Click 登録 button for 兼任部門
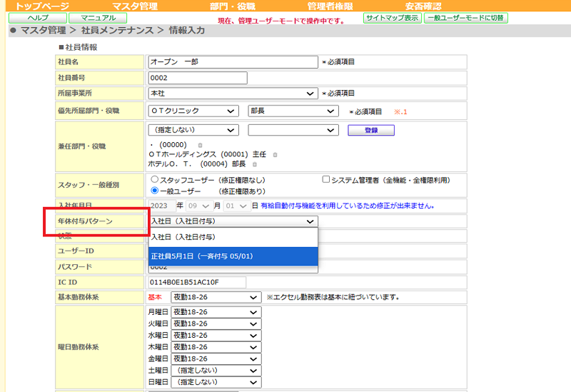The image size is (571, 392). [371, 130]
